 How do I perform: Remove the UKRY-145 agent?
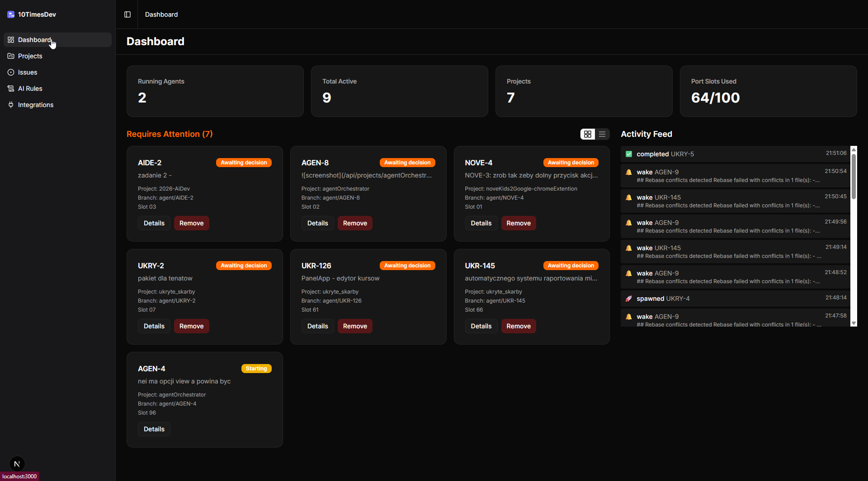(518, 326)
